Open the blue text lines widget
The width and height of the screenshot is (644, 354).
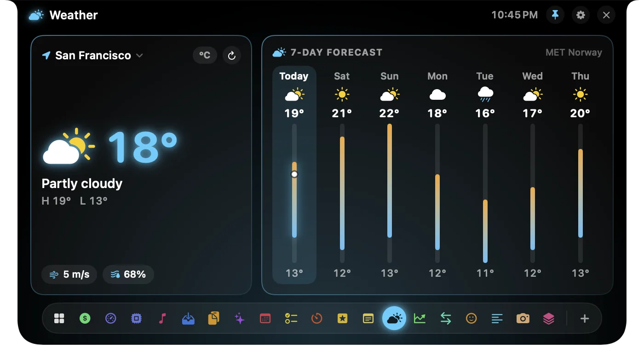[497, 318]
